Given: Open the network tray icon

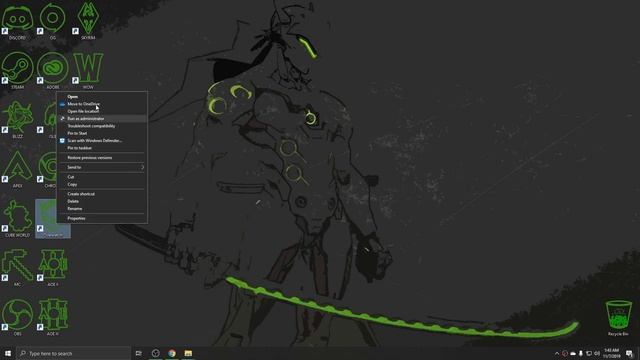Looking at the screenshot, I should pos(589,353).
